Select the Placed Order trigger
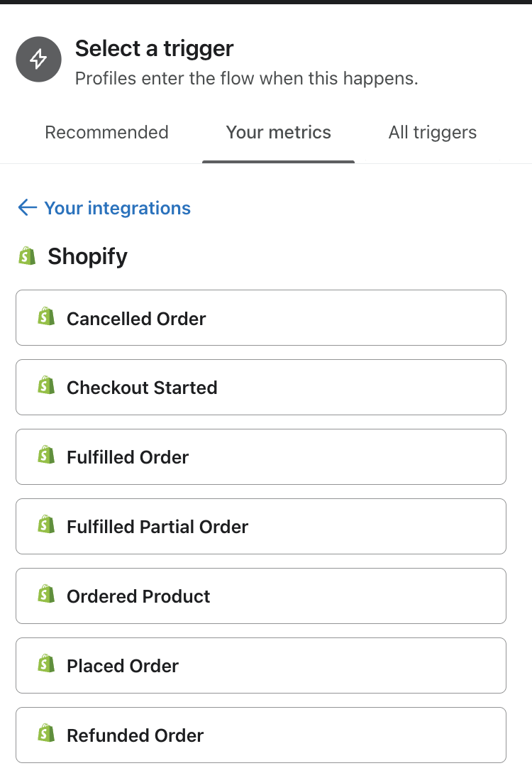532x778 pixels. 260,666
